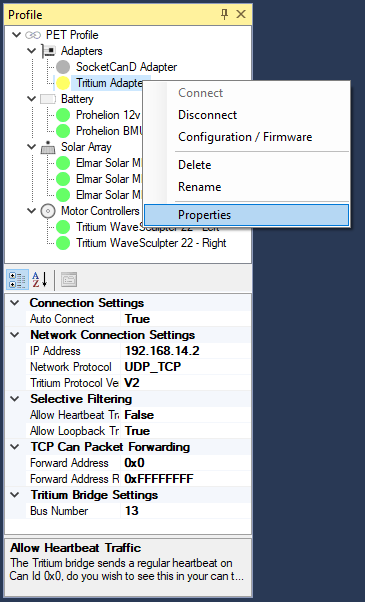Image resolution: width=365 pixels, height=602 pixels.
Task: Select the Tritium Adapter tree item
Action: click(109, 83)
